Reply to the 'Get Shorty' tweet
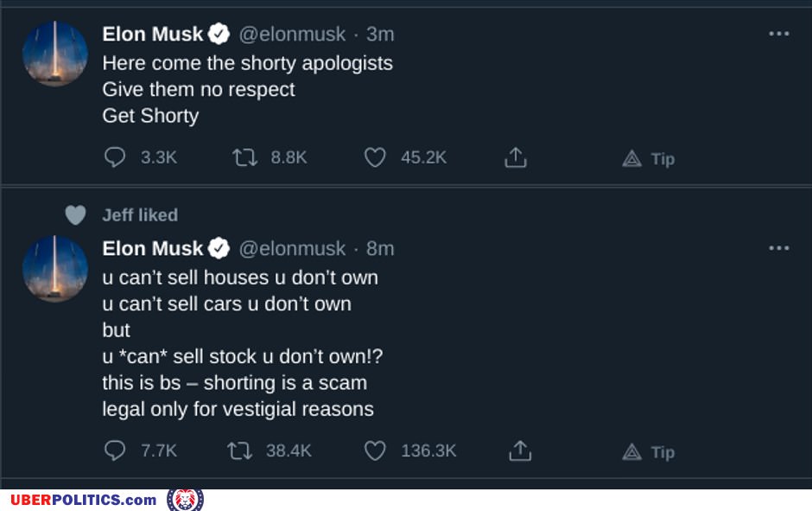 [x=115, y=157]
